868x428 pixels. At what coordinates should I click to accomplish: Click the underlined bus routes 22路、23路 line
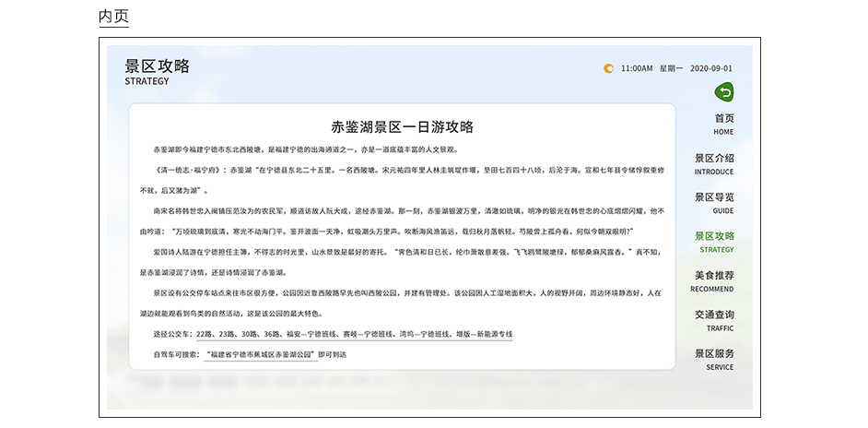354,334
